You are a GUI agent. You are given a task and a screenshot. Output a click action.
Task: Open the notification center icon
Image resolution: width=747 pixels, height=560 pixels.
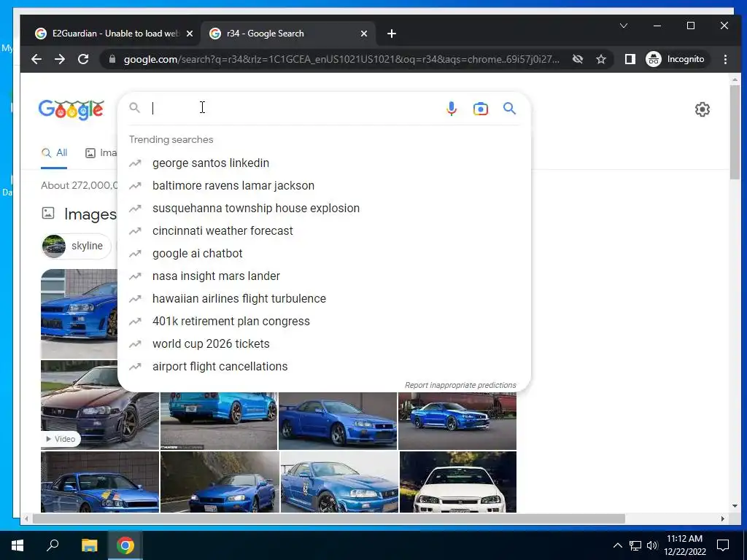tap(723, 545)
